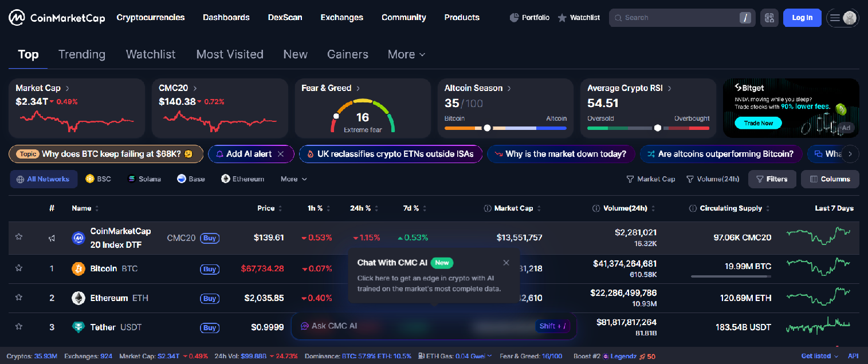Viewport: 868px width, 364px height.
Task: Switch to the Trending tab
Action: [x=82, y=54]
